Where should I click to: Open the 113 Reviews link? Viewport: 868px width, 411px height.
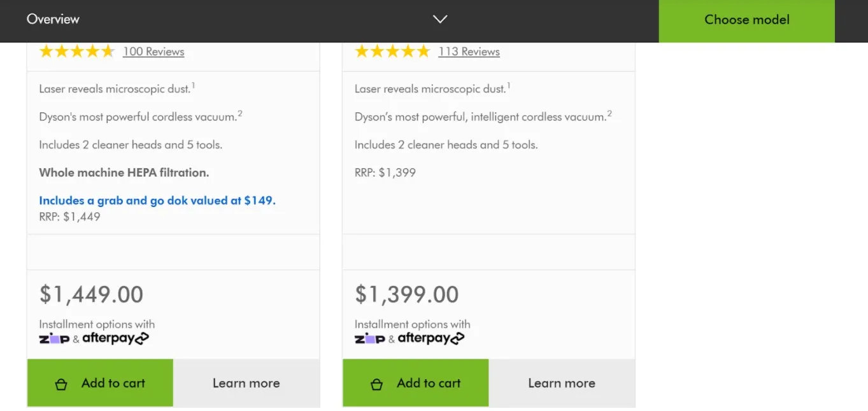click(x=469, y=52)
